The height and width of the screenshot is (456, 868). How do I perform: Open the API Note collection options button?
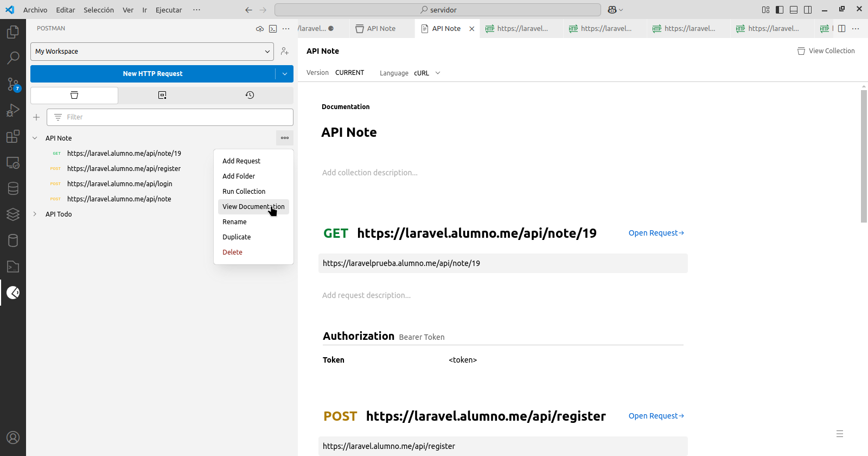tap(285, 138)
